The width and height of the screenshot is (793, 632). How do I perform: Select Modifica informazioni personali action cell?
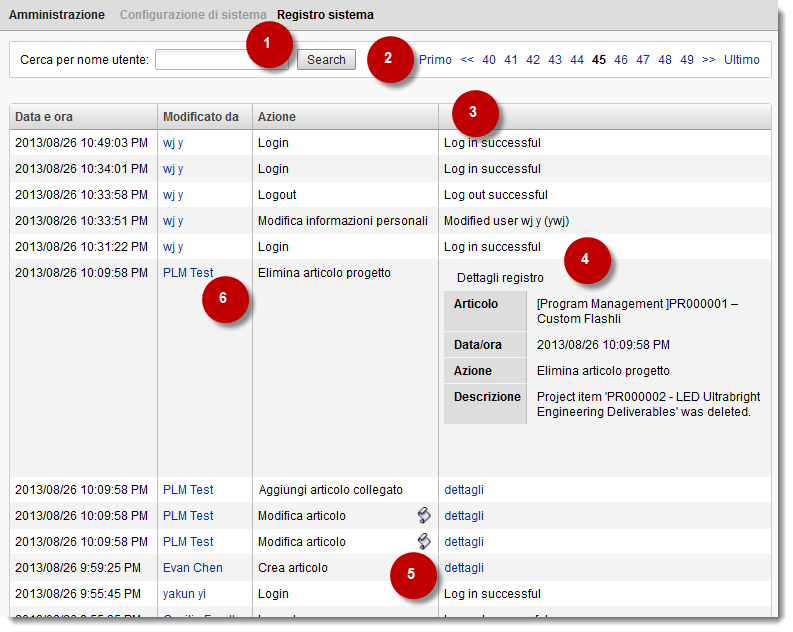coord(343,221)
